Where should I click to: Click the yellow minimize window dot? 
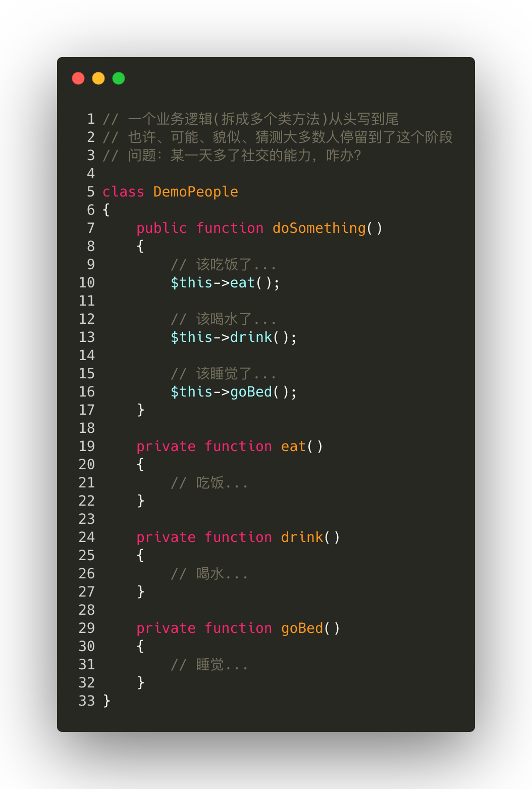click(x=98, y=78)
